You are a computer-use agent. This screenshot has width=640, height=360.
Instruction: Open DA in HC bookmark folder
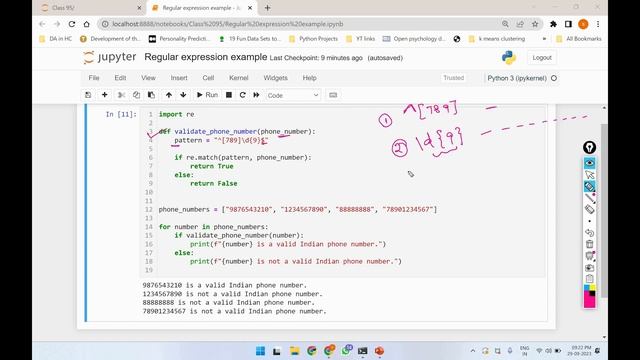coord(56,39)
